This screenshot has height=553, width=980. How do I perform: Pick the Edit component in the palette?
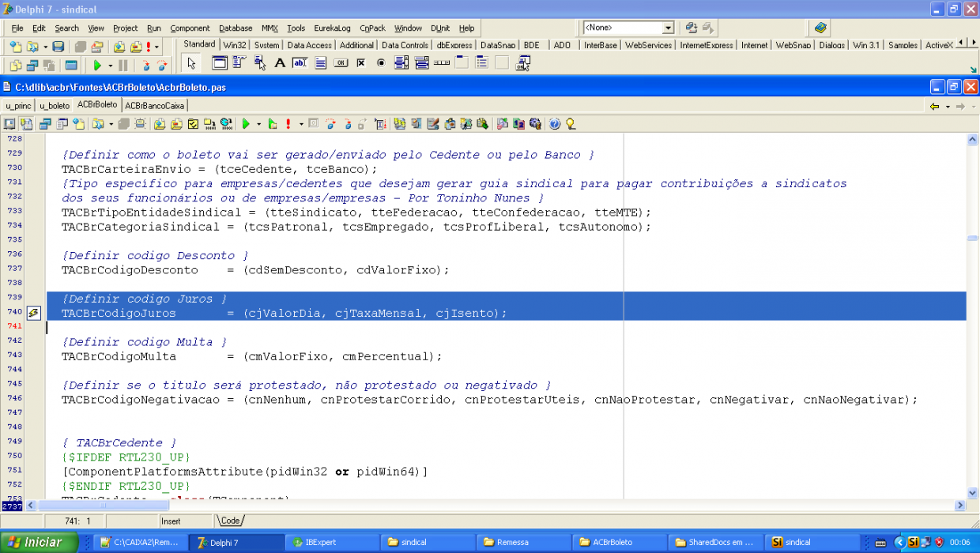tap(300, 62)
